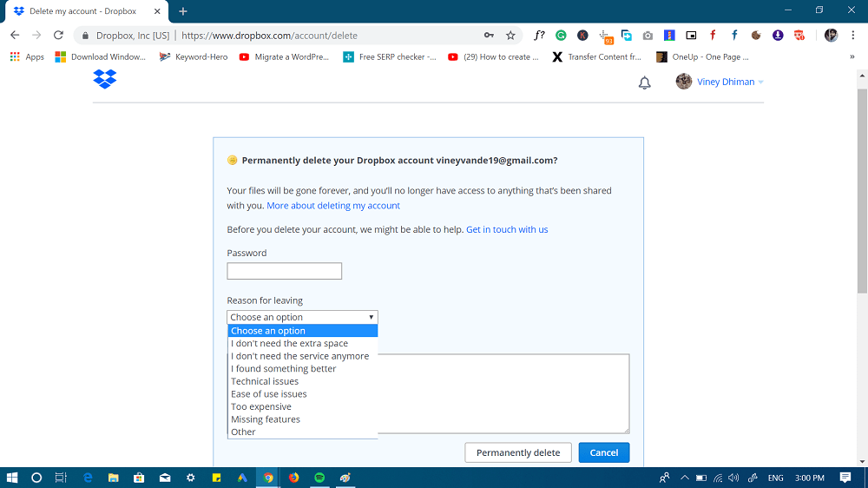Cancel the account deletion

(x=604, y=452)
